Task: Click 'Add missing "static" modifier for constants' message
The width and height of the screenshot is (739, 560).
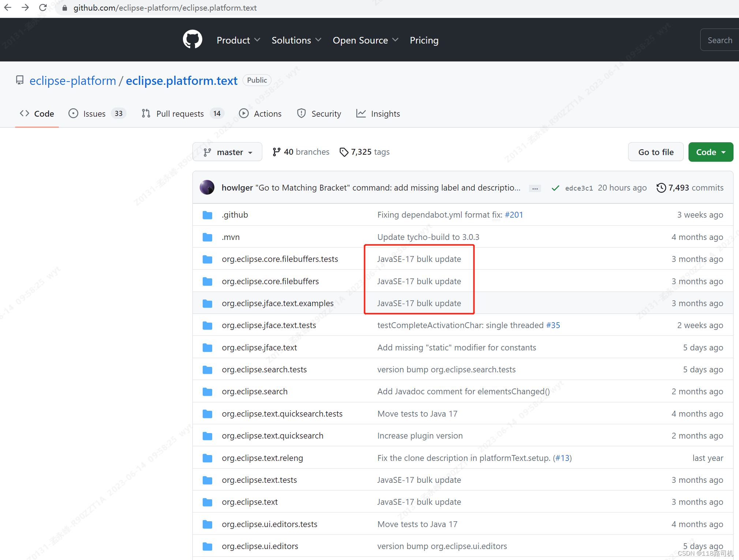Action: point(457,347)
